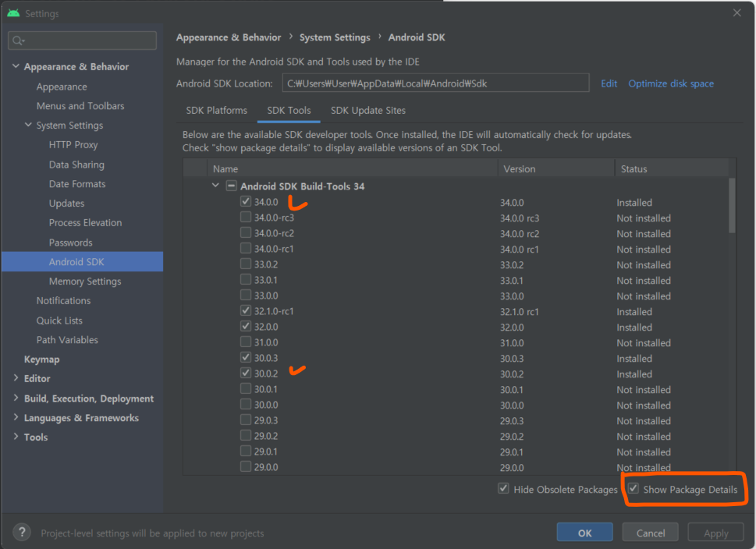Open Memory Settings page
The image size is (756, 549).
click(85, 282)
